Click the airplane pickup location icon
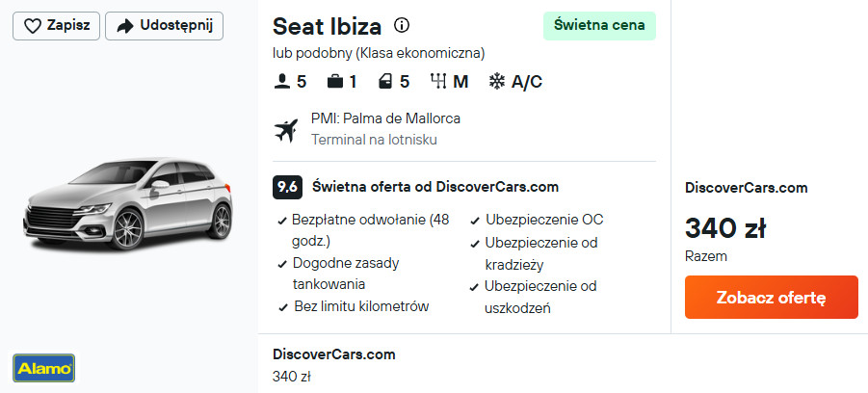 coord(286,129)
